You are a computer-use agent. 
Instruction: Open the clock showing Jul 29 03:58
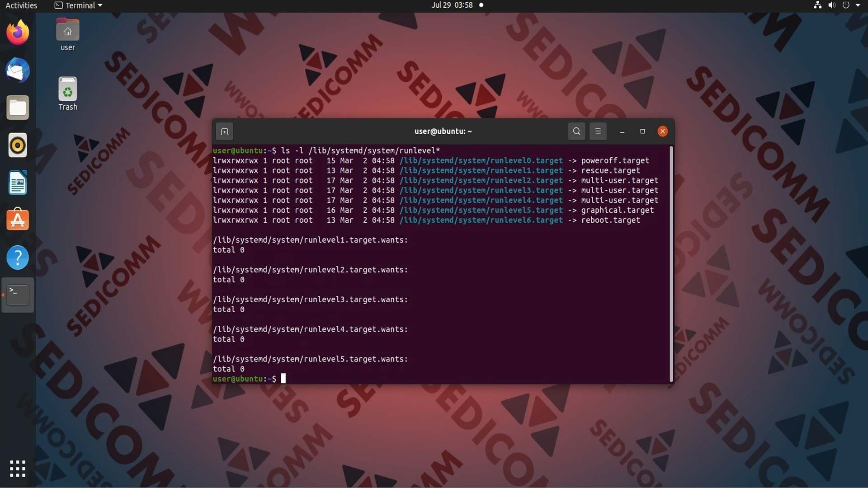tap(452, 5)
